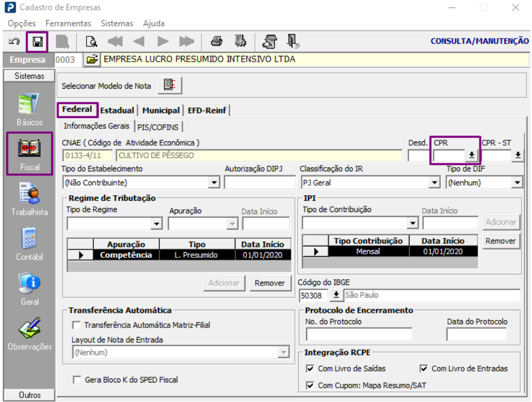532x402 pixels.
Task: Click the undo arrow toolbar icon
Action: 15,42
